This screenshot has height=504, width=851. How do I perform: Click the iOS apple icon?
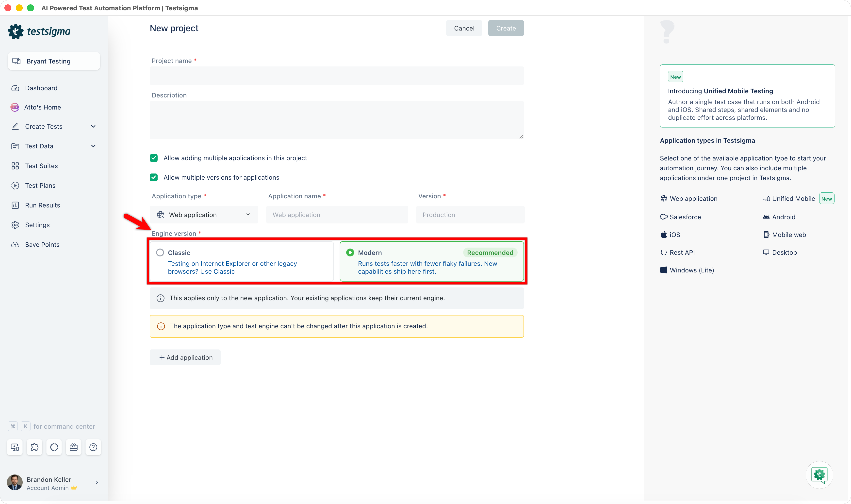coord(663,235)
